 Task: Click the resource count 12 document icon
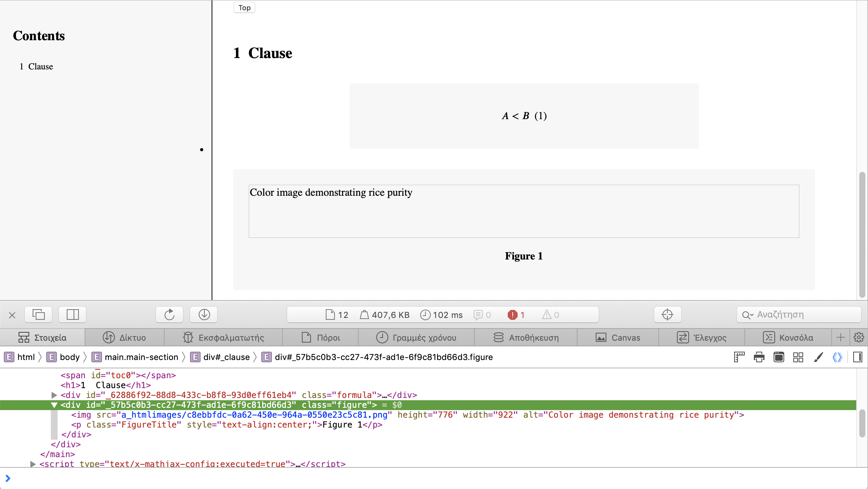[x=337, y=315]
